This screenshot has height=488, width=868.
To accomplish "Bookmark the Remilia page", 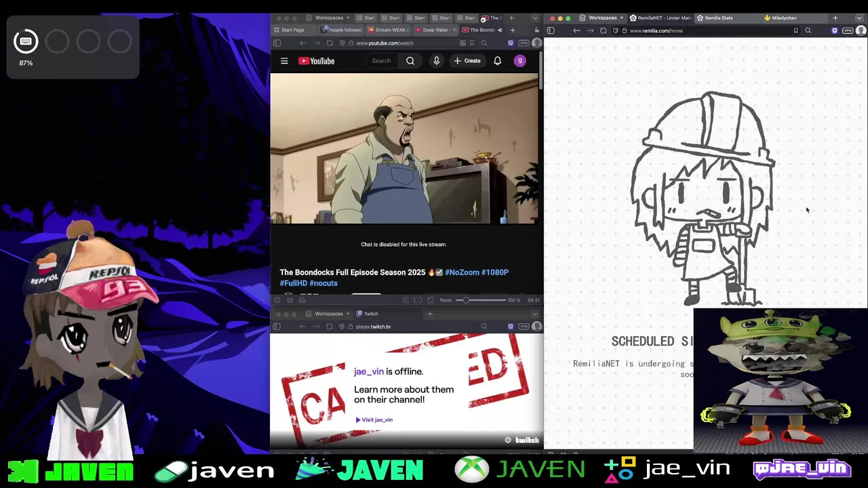I will click(x=796, y=30).
